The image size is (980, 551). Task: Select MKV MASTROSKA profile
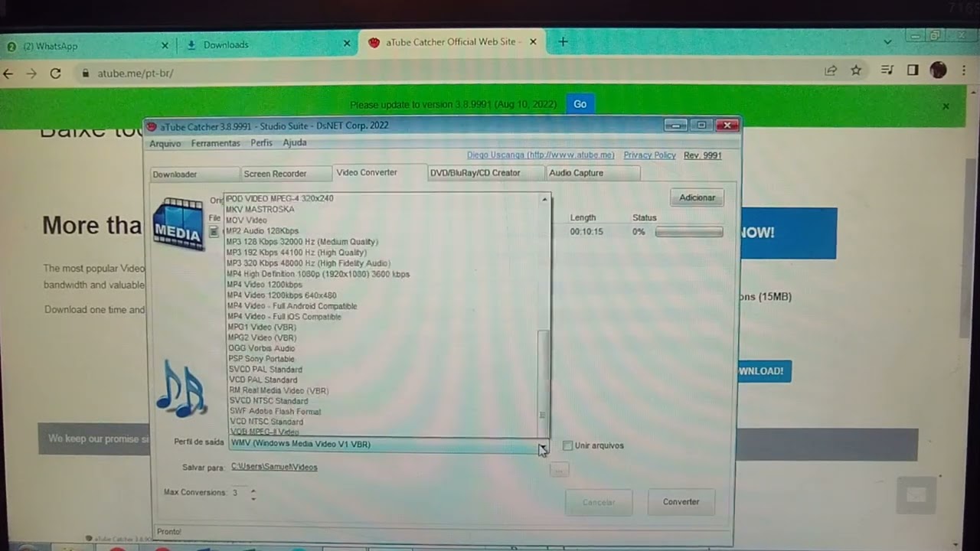tap(260, 209)
